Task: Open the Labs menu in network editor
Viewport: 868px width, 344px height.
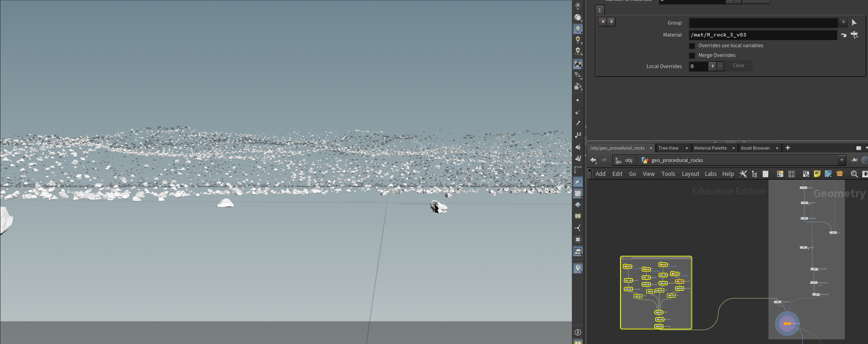Action: point(711,174)
